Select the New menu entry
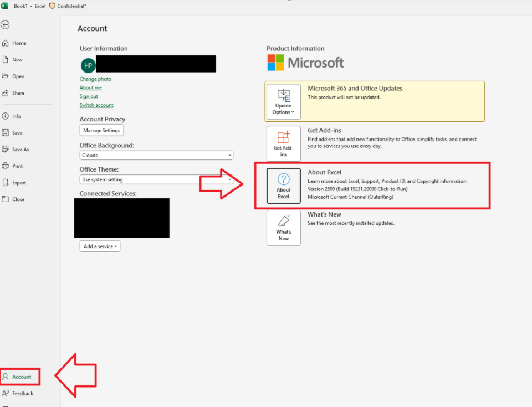532x407 pixels. [17, 60]
